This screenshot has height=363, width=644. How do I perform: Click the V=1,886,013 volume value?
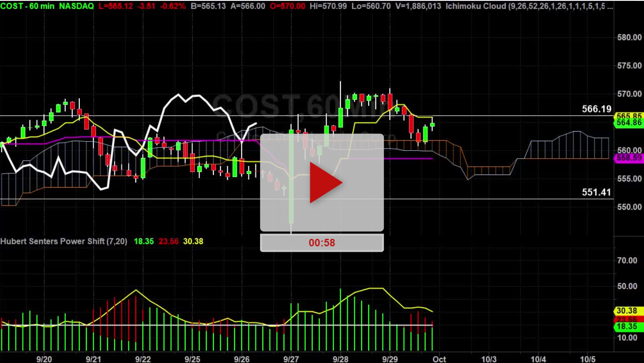(x=418, y=6)
